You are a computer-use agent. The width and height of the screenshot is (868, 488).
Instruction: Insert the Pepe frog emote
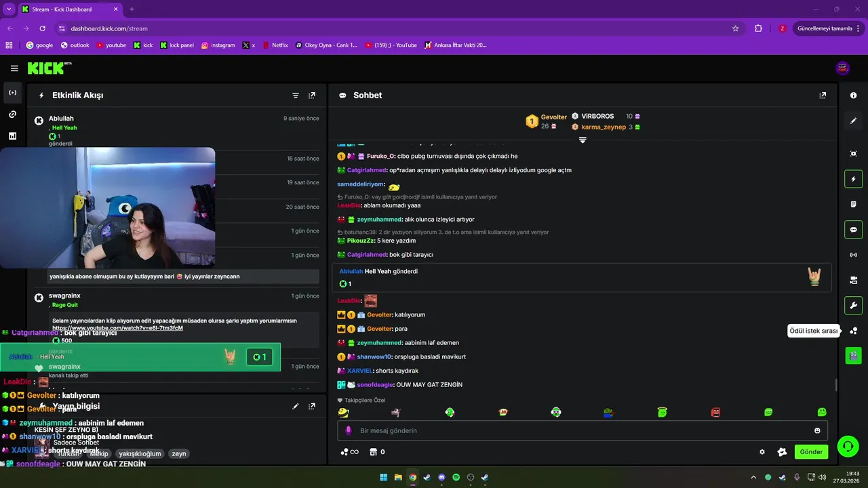click(609, 412)
